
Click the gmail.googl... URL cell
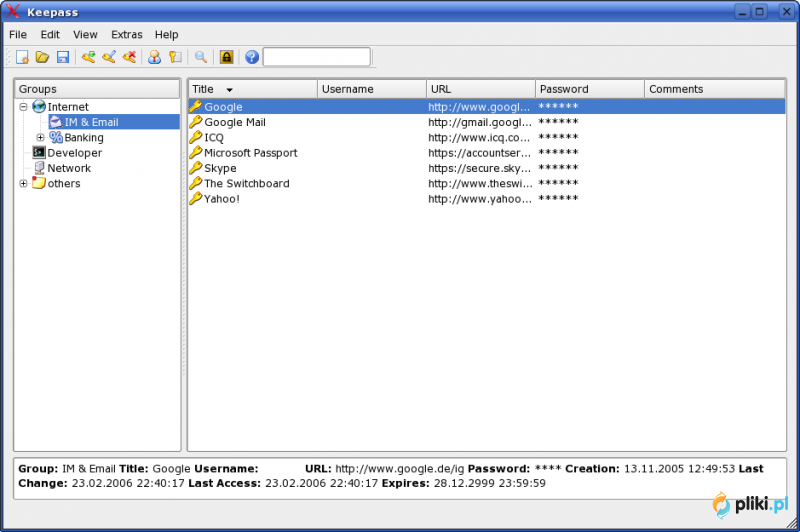point(480,122)
